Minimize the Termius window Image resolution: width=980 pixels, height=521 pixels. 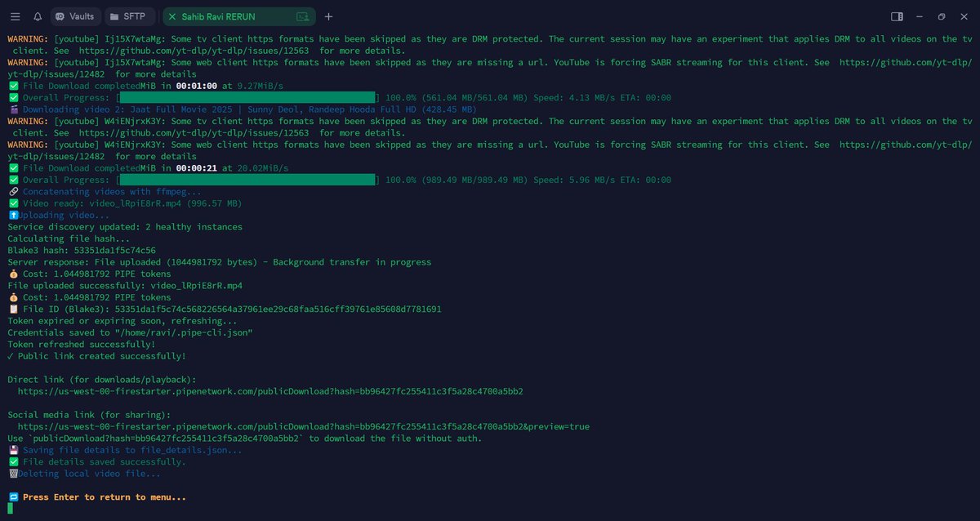coord(920,16)
